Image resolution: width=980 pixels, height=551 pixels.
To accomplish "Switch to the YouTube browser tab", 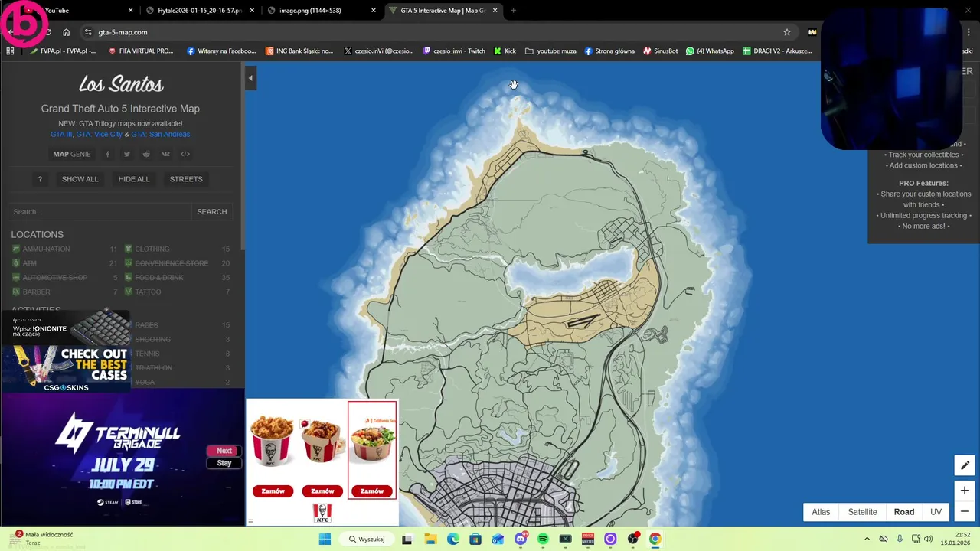I will [x=77, y=11].
